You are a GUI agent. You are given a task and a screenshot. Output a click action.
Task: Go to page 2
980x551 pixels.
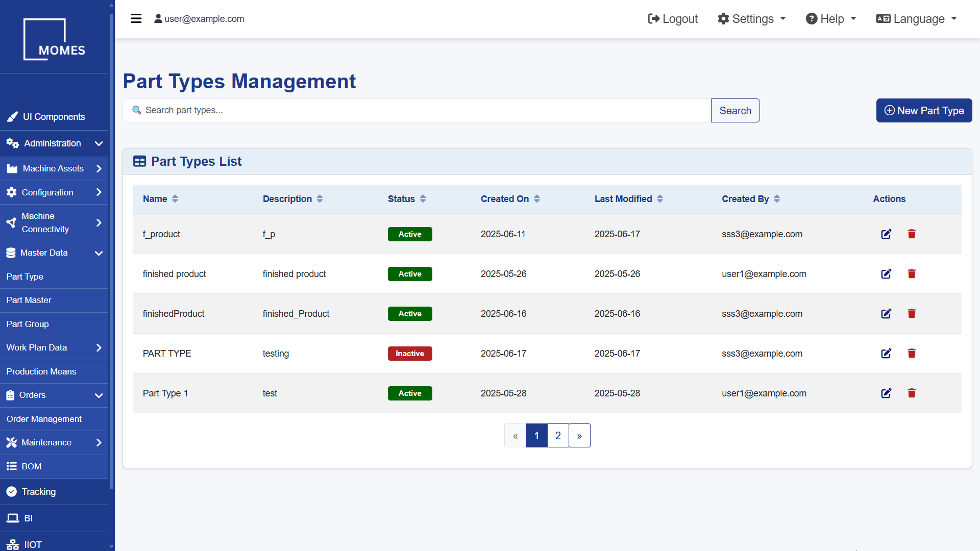point(558,436)
